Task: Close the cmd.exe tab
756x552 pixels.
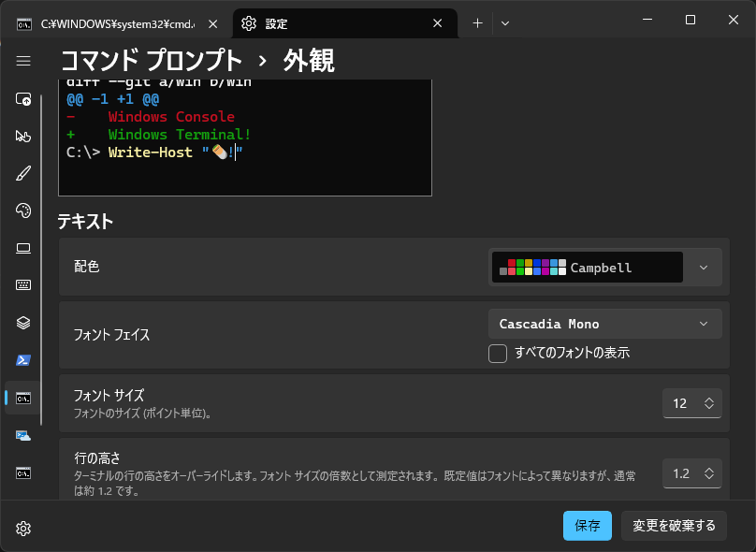Action: click(x=212, y=23)
